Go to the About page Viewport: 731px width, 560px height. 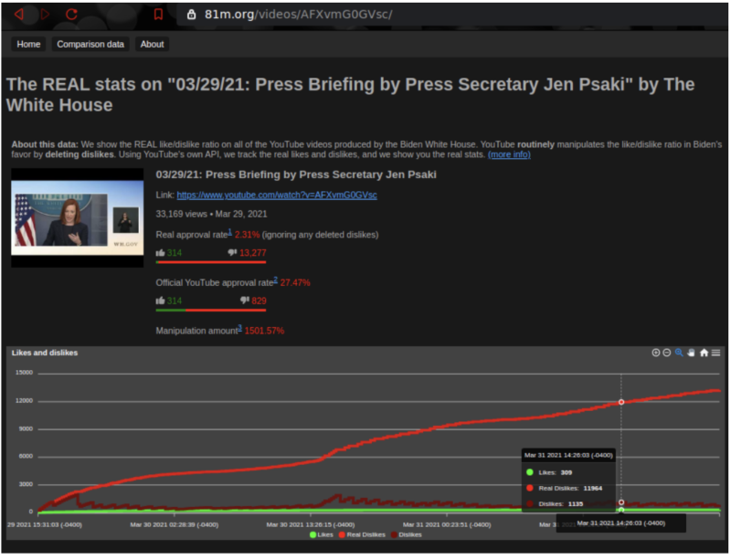coord(153,44)
